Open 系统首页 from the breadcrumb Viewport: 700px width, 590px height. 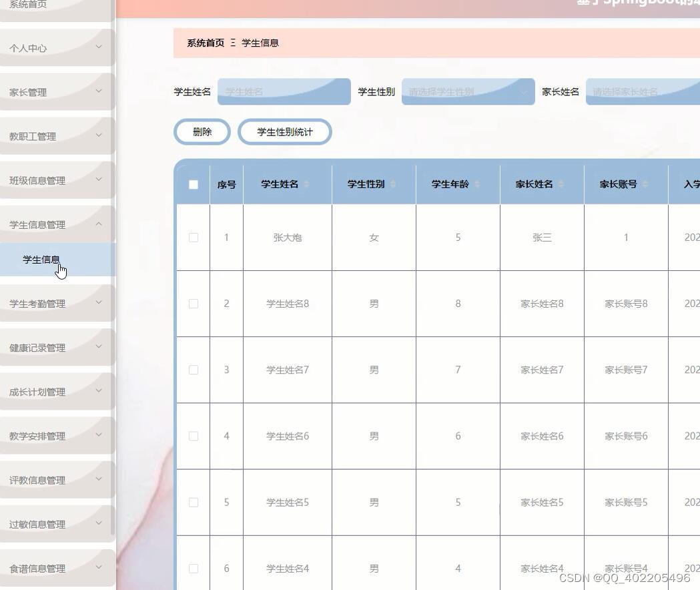[x=204, y=43]
